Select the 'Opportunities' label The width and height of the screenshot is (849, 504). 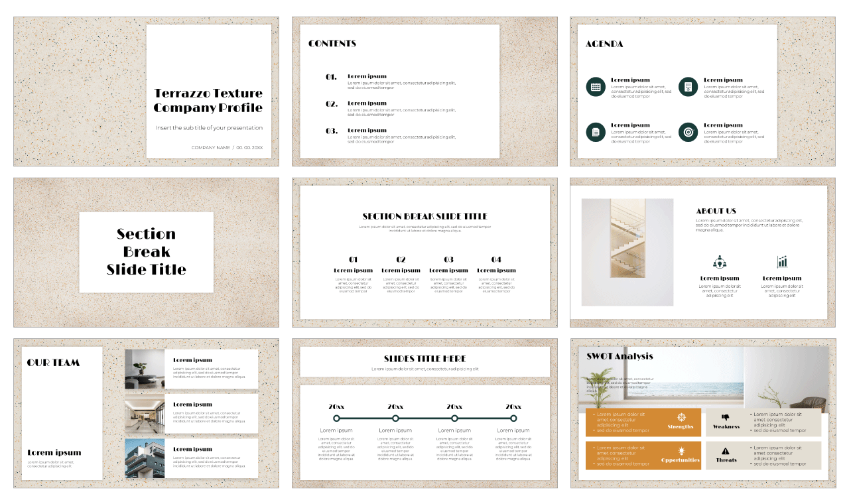point(681,460)
